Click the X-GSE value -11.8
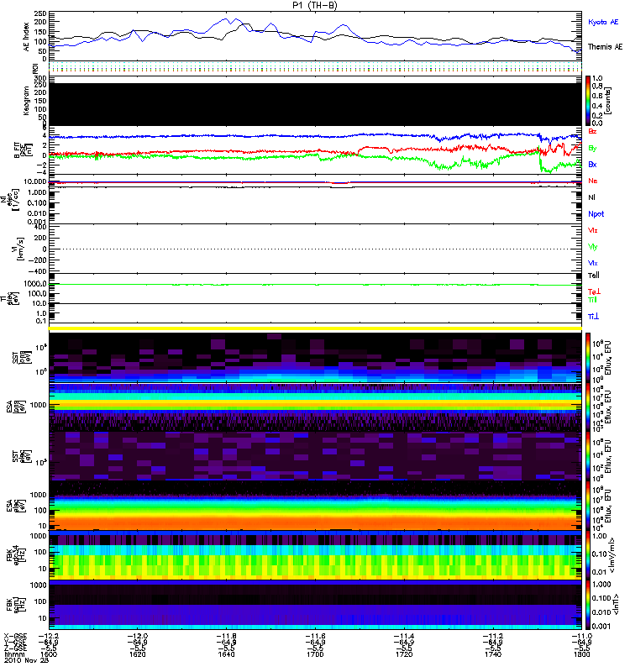The height and width of the screenshot is (672, 630). pyautogui.click(x=226, y=636)
